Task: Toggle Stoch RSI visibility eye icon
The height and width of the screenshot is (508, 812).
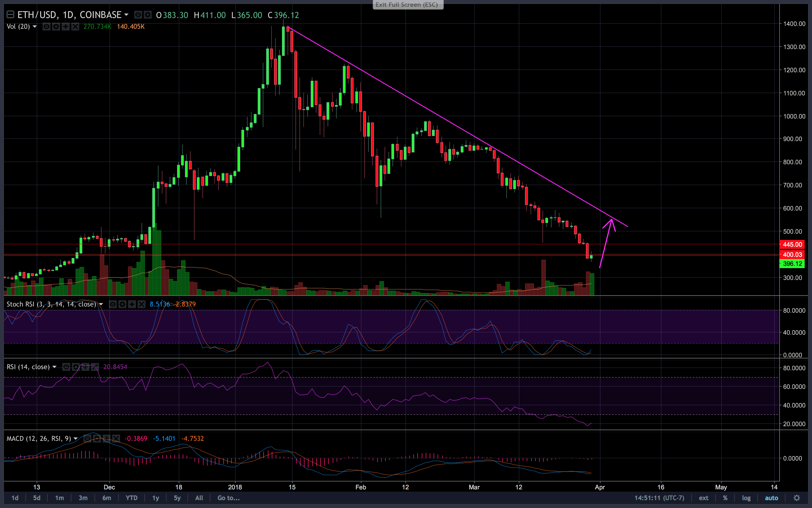Action: point(113,305)
